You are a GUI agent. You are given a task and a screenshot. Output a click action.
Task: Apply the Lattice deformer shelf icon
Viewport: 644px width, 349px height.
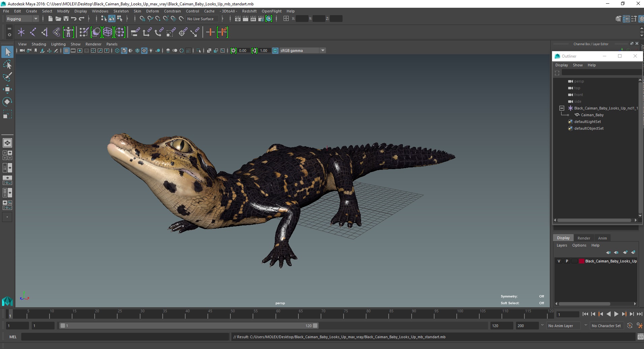(107, 32)
